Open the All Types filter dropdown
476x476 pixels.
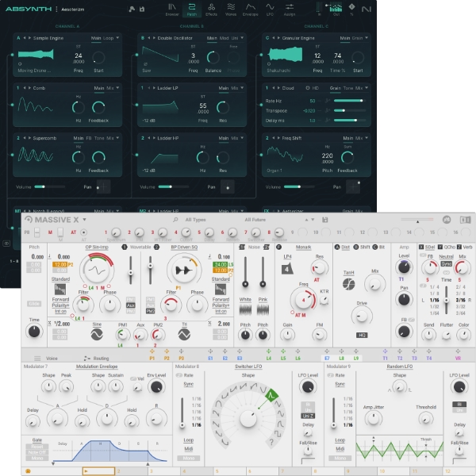(195, 220)
